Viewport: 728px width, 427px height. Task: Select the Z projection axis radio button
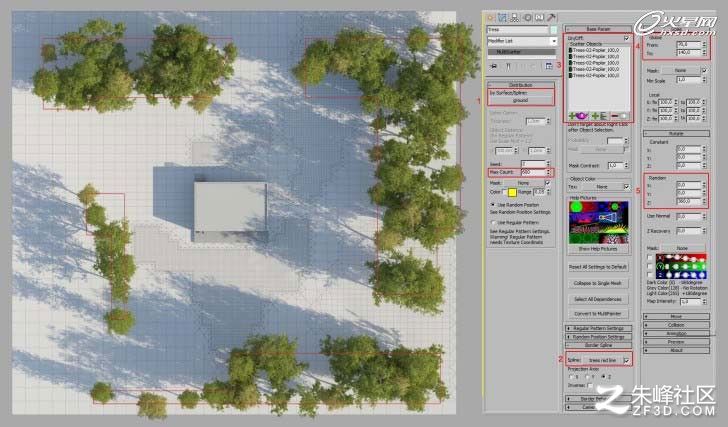coord(604,376)
